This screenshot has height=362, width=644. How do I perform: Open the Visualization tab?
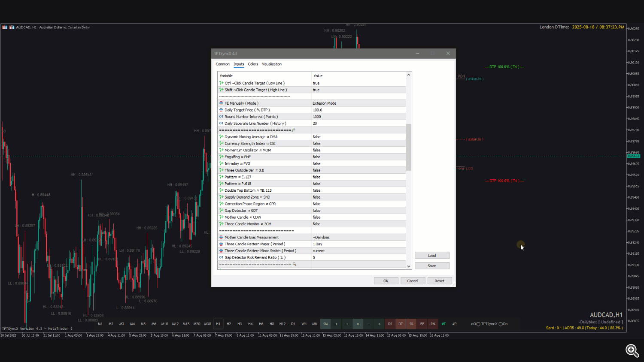272,64
